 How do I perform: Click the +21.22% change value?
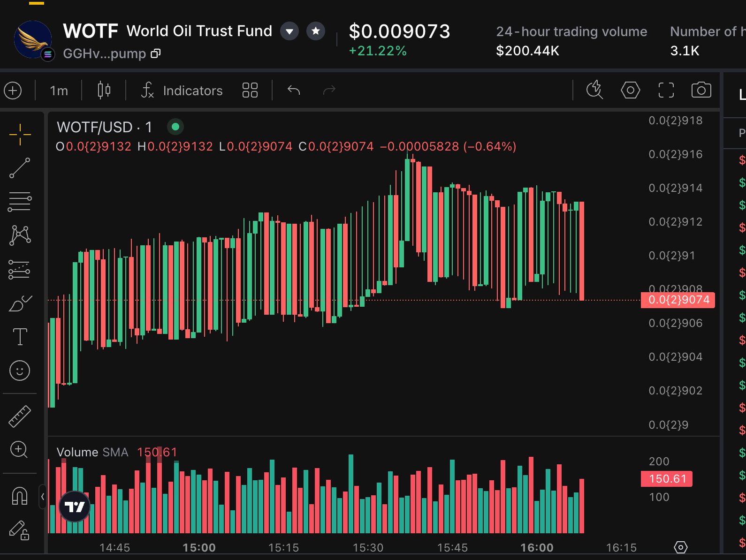(x=378, y=51)
